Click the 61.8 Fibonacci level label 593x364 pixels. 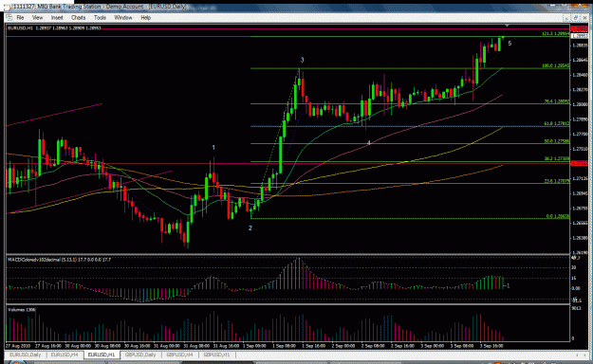(x=556, y=123)
